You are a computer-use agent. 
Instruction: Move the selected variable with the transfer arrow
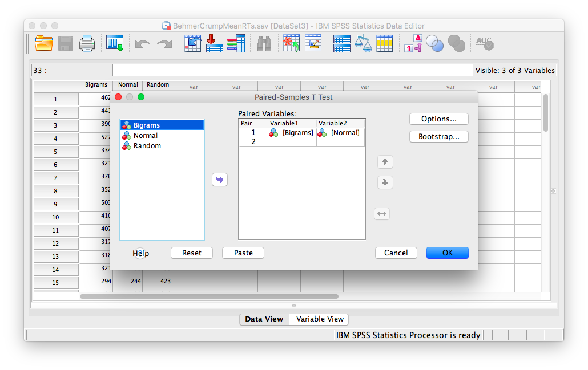click(x=220, y=180)
